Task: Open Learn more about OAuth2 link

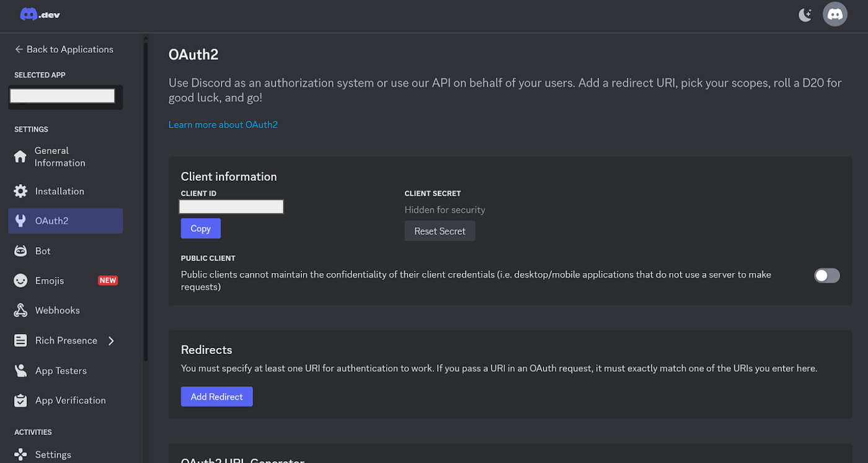Action: coord(223,125)
